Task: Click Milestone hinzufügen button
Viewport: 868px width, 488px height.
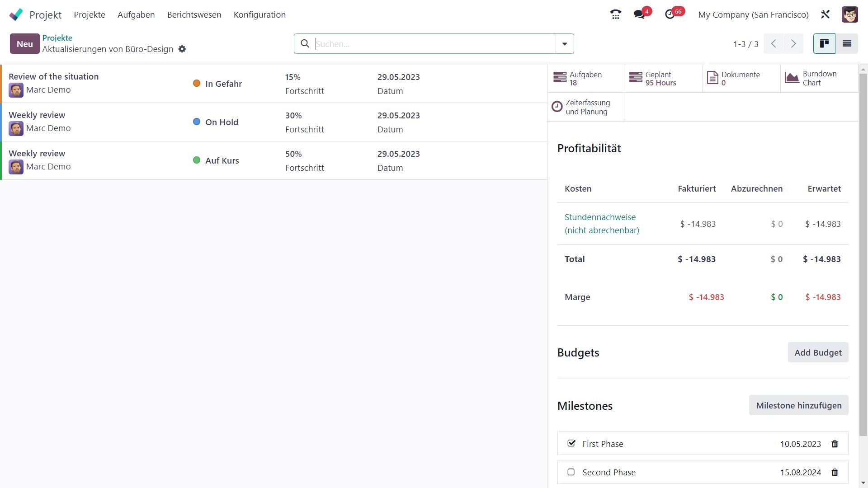Action: coord(798,405)
